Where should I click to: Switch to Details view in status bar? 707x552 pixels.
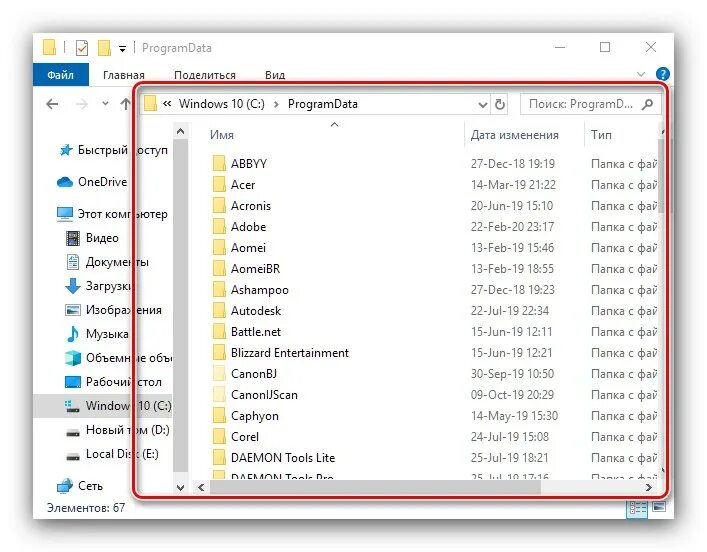638,508
